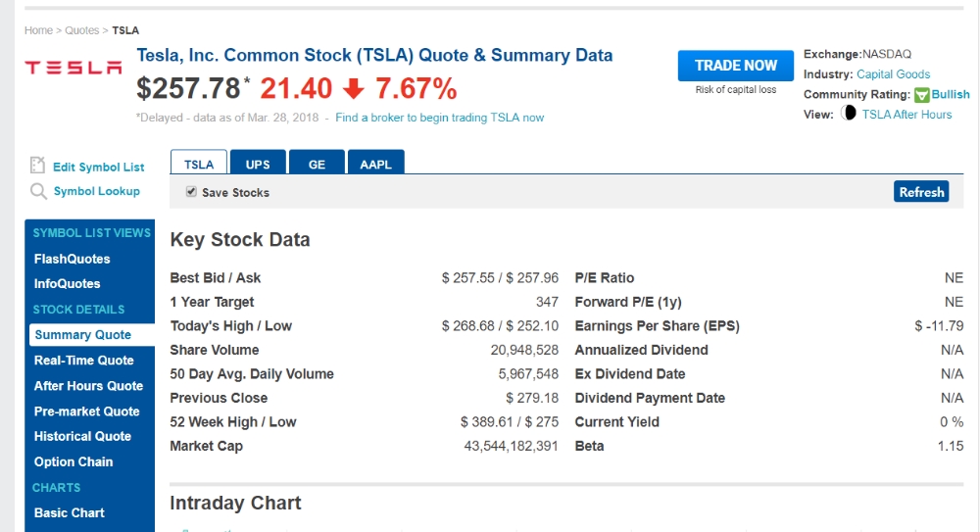Click the red down arrow indicator
Screen dimensions: 980x532
354,89
